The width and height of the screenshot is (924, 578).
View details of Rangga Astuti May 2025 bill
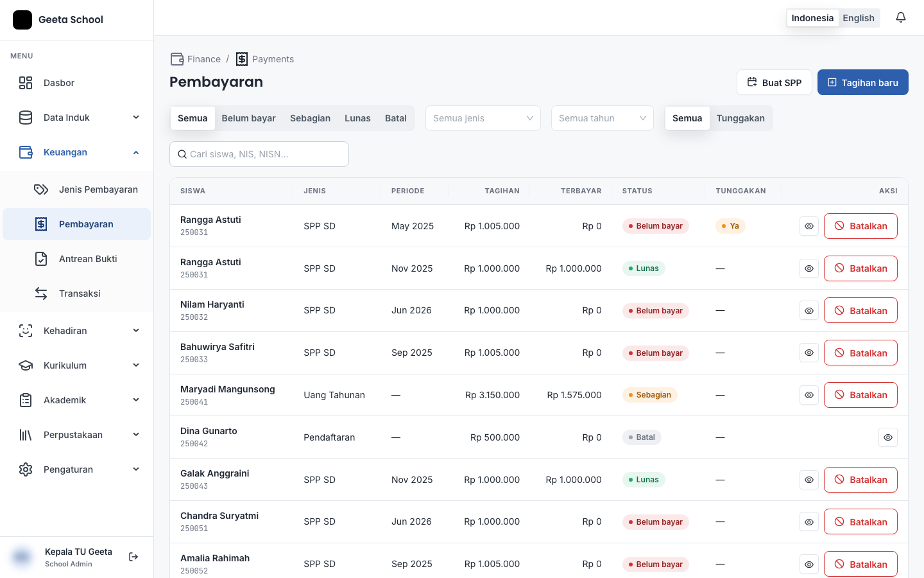(809, 226)
